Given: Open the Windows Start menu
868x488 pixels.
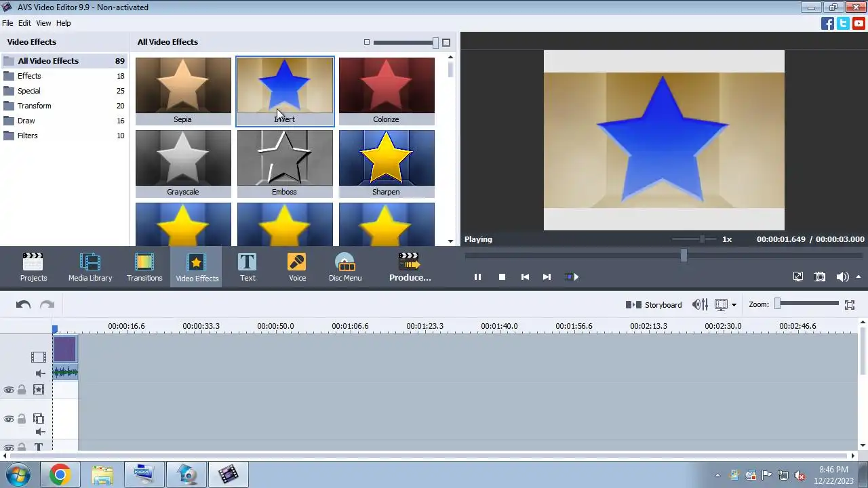Looking at the screenshot, I should tap(18, 474).
